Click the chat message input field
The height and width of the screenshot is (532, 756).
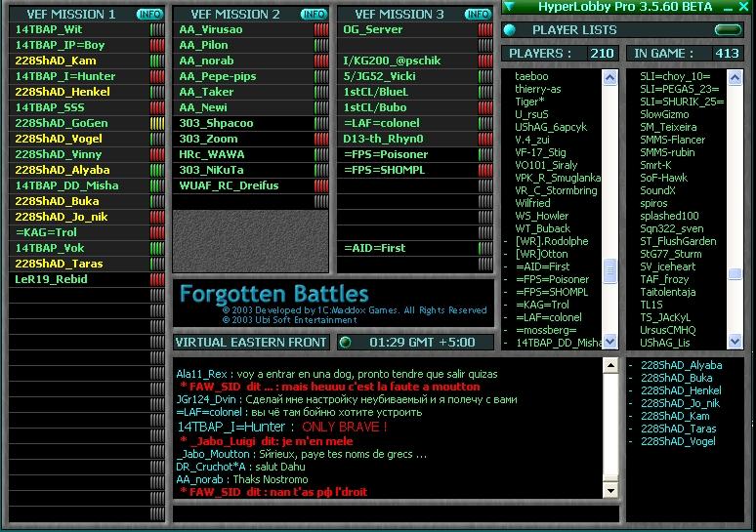click(x=396, y=513)
